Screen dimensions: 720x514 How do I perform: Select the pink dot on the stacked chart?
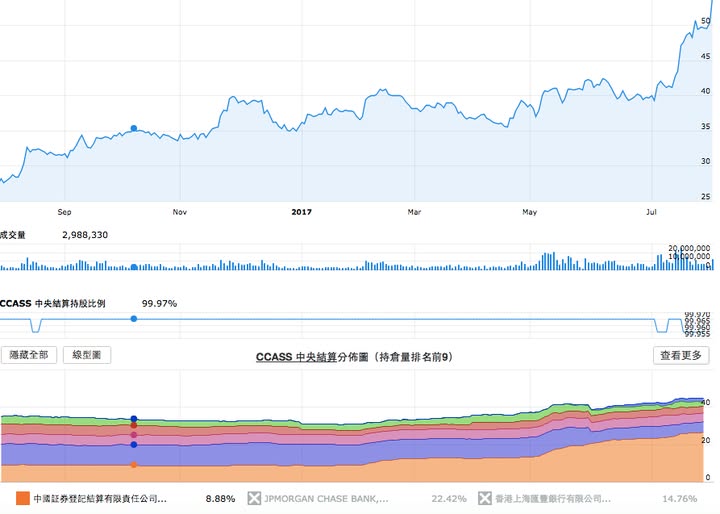pos(134,435)
